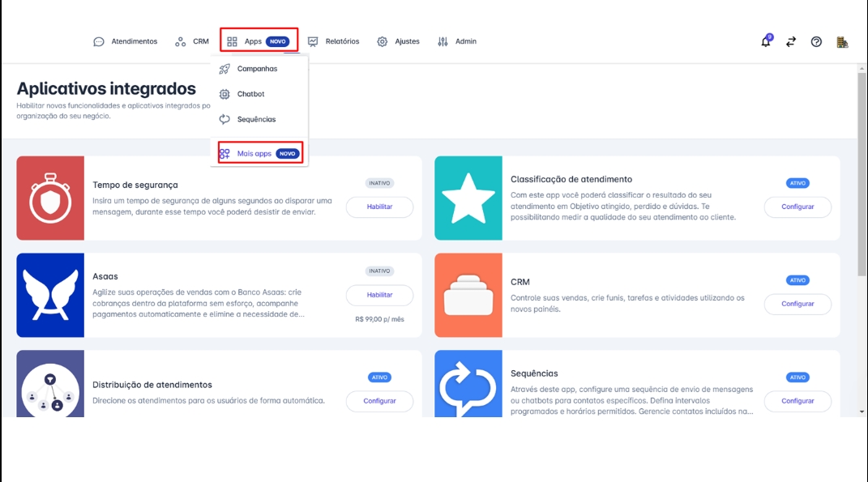The height and width of the screenshot is (482, 868).
Task: Click the Sequências app loop icon
Action: click(468, 385)
